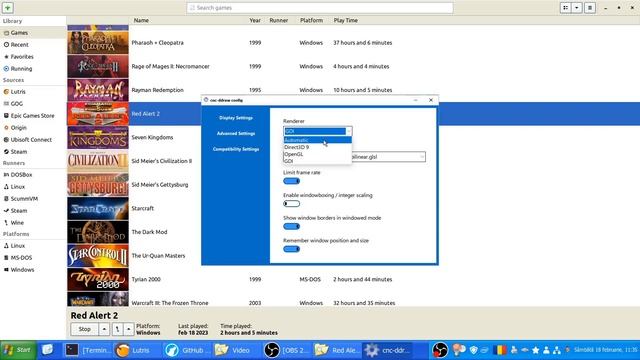Viewport: 640px width, 360px height.
Task: Click the Wine glass icon in game bar
Action: [118, 329]
